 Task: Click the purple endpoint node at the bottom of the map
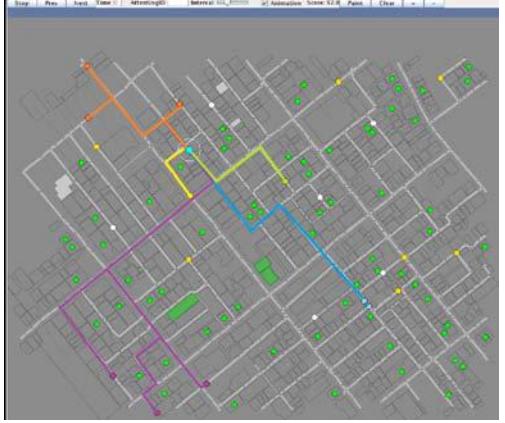tap(157, 413)
